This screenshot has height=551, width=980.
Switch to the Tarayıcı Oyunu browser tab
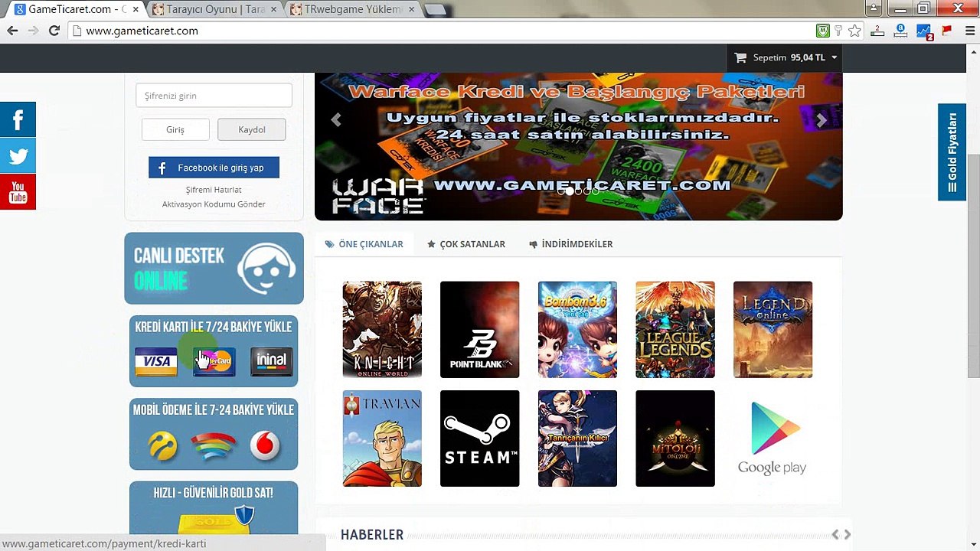[214, 9]
